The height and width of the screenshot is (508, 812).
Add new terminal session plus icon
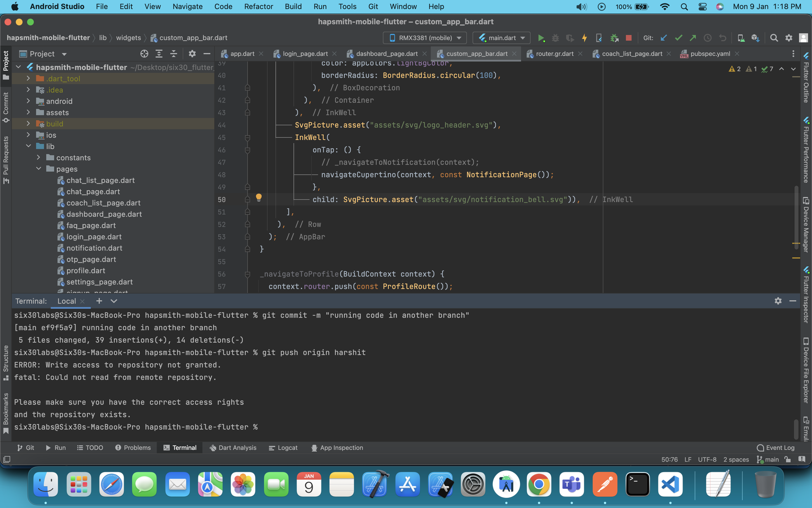tap(99, 301)
